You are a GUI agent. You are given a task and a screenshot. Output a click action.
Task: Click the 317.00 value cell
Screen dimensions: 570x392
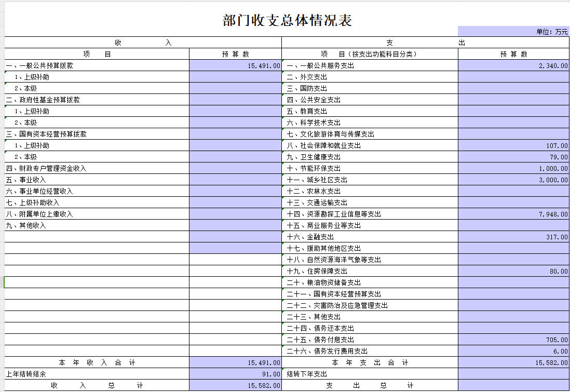[513, 237]
